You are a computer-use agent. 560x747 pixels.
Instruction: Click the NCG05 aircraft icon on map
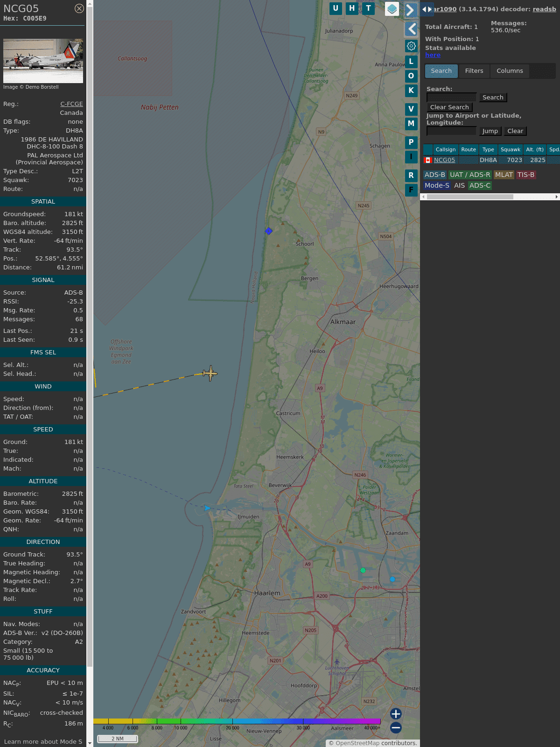pyautogui.click(x=210, y=373)
